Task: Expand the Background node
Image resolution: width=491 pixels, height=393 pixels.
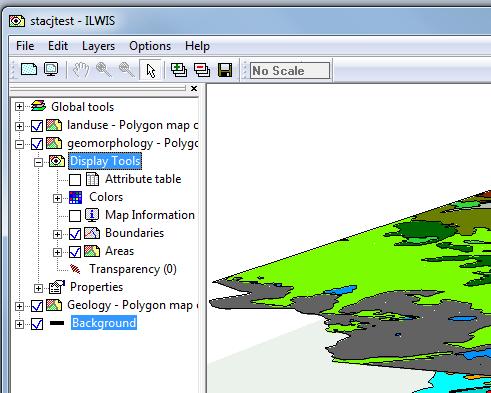Action: pyautogui.click(x=19, y=324)
